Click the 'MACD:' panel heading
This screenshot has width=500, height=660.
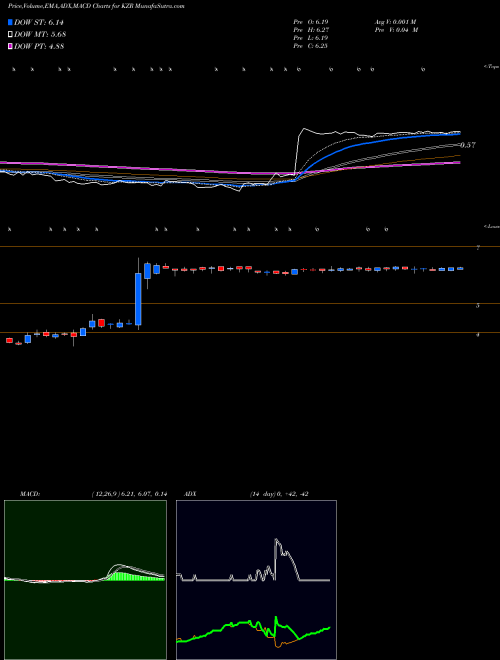[x=30, y=494]
